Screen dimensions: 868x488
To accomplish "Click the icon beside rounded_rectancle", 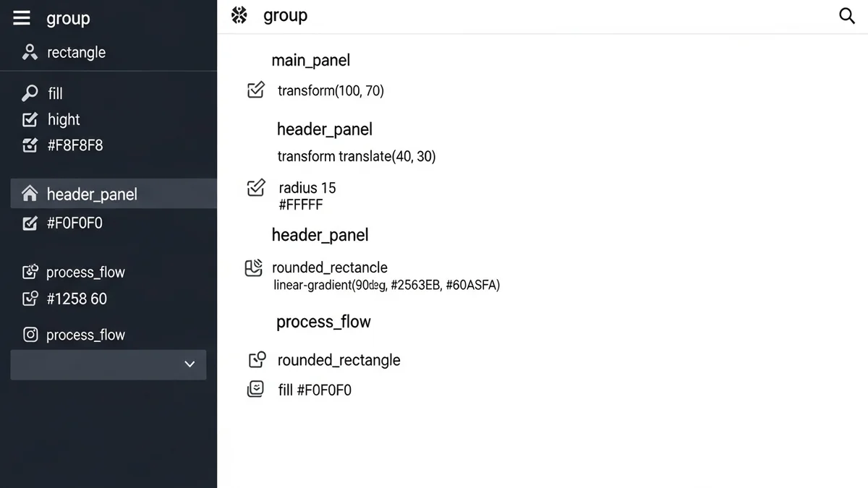I will [x=253, y=268].
